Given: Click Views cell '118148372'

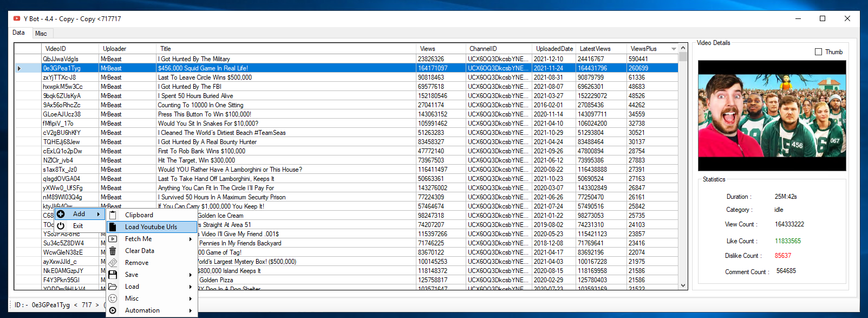Looking at the screenshot, I should [441, 271].
